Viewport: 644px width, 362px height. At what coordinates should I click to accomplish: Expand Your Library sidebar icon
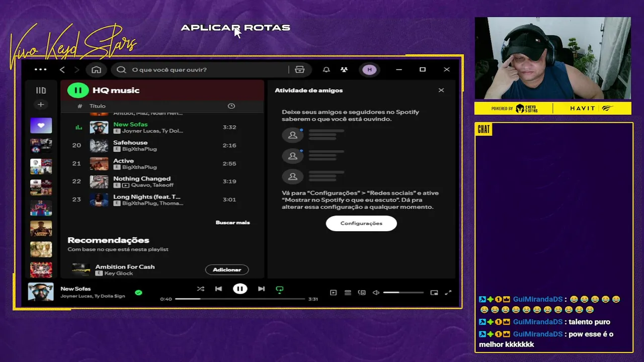coord(41,90)
